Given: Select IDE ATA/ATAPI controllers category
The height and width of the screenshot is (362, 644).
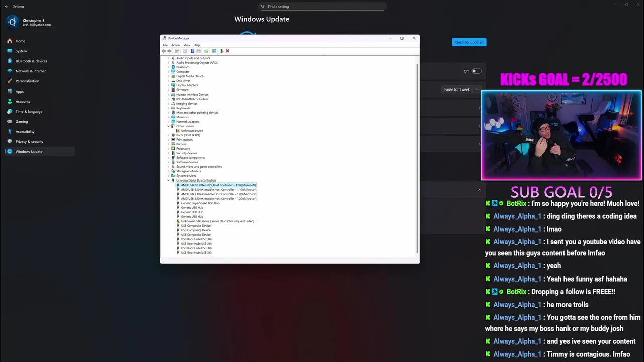Looking at the screenshot, I should pos(192,99).
